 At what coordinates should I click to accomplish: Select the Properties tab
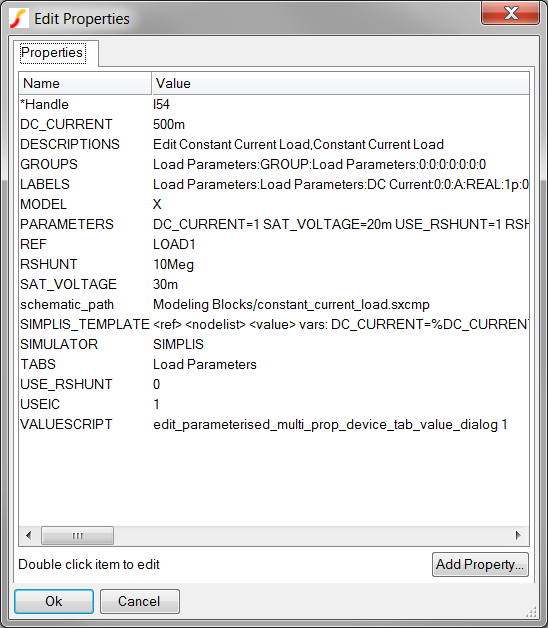(52, 52)
